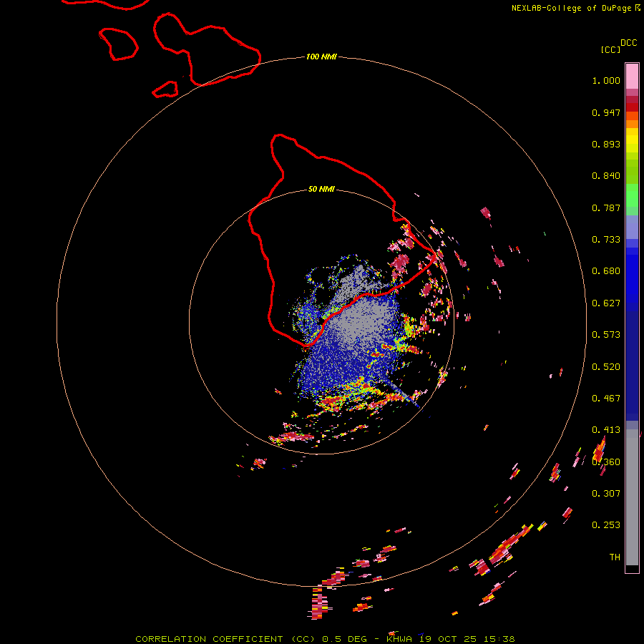Select the KHWA station identifier
Screen dimensions: 644x644
[399, 639]
